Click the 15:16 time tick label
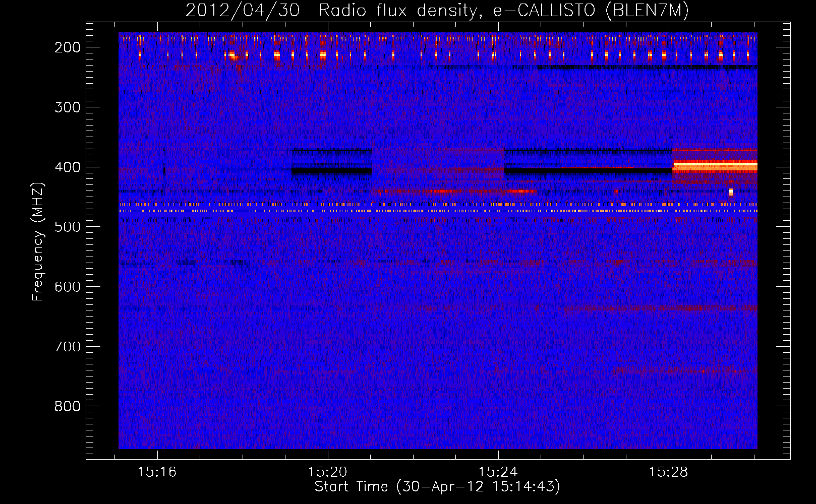This screenshot has height=504, width=816. pyautogui.click(x=157, y=472)
